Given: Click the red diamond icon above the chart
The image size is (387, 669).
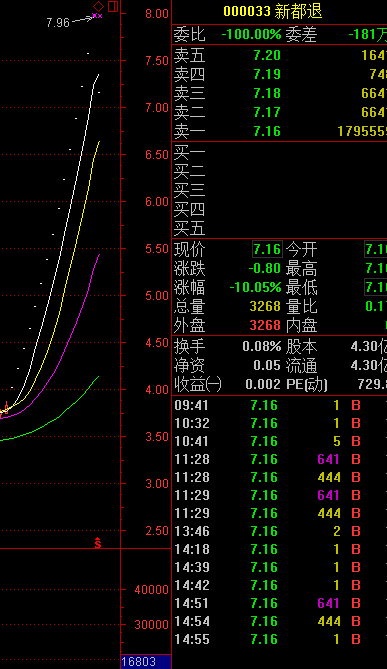Looking at the screenshot, I should pos(99,6).
